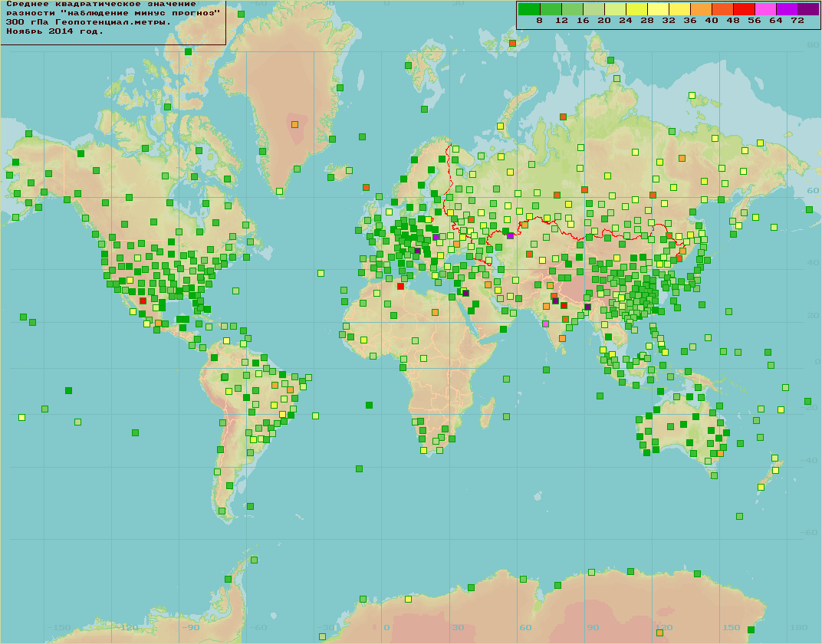Viewport: 822px width, 644px height.
Task: Select the dark green marker in the South Atlantic
Action: 369,405
